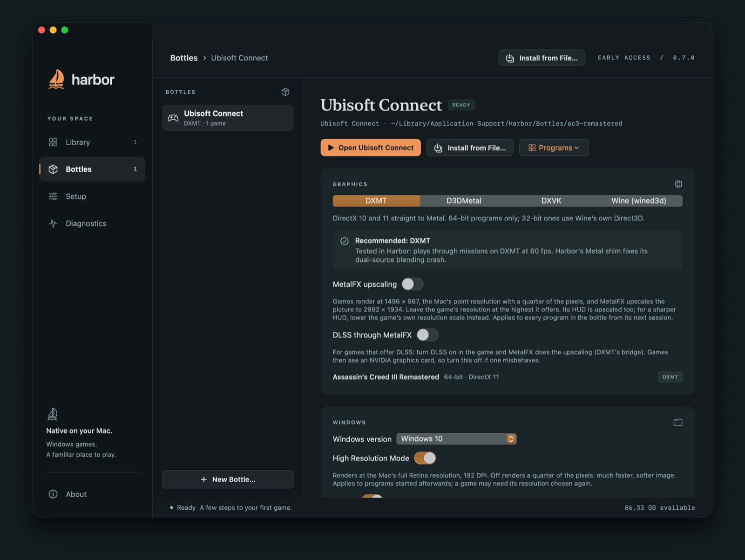
Task: Click the chip icon in Graphics panel
Action: coord(678,184)
